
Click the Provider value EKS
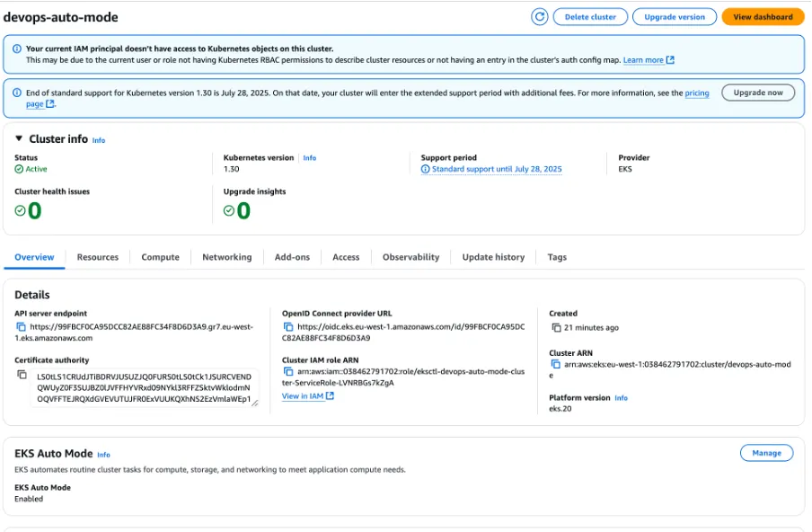click(625, 169)
